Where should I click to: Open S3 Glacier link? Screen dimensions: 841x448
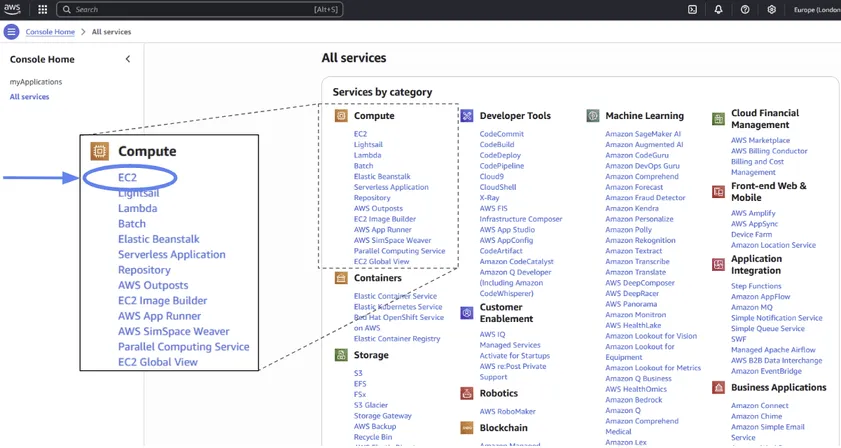(371, 405)
